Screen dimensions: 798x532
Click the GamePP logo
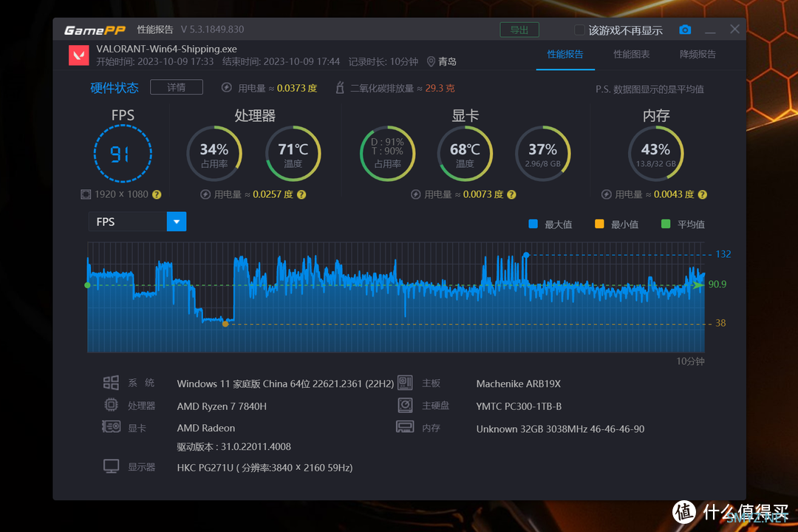[x=95, y=30]
